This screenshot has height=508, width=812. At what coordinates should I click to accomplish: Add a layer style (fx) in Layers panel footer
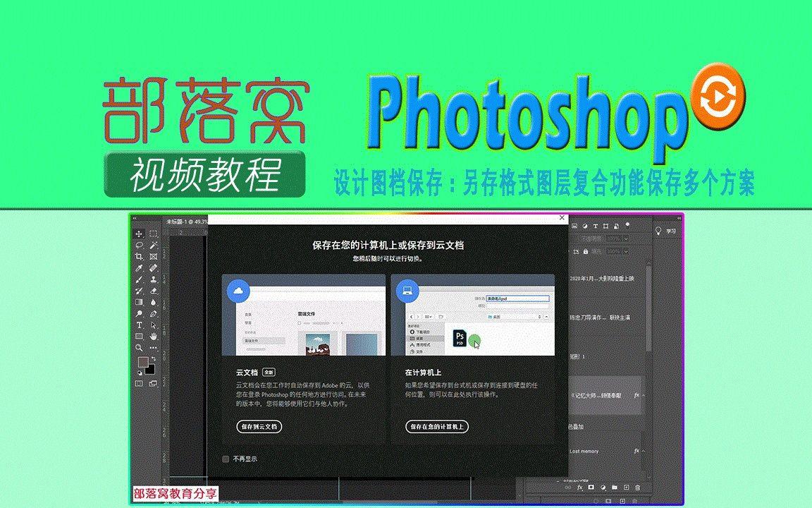[x=579, y=488]
